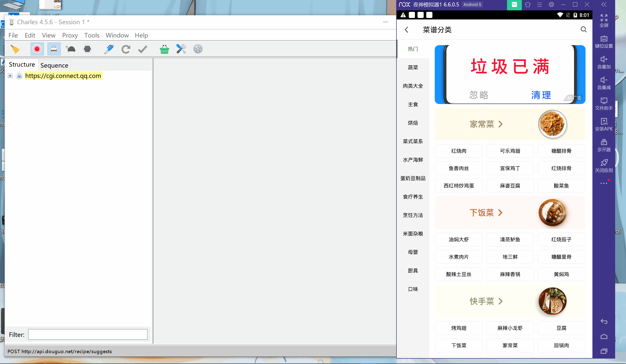Screen dimensions: 626x364
Task: Tap the search magnifier icon in 菜谱分类 header
Action: tap(584, 30)
